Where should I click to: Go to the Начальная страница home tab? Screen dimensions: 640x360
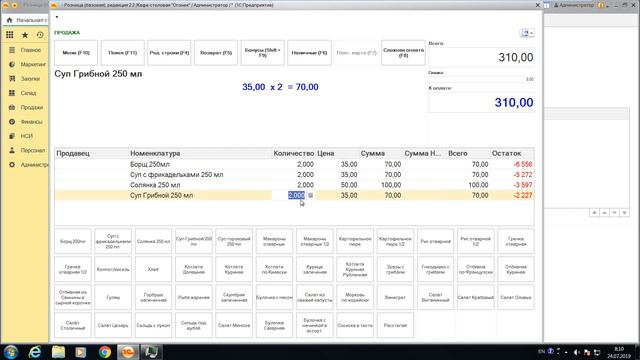point(26,20)
